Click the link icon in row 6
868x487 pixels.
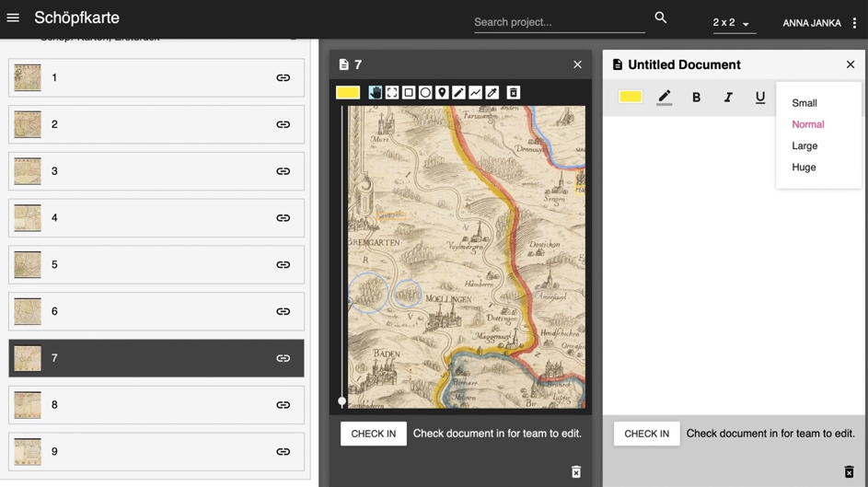(283, 311)
